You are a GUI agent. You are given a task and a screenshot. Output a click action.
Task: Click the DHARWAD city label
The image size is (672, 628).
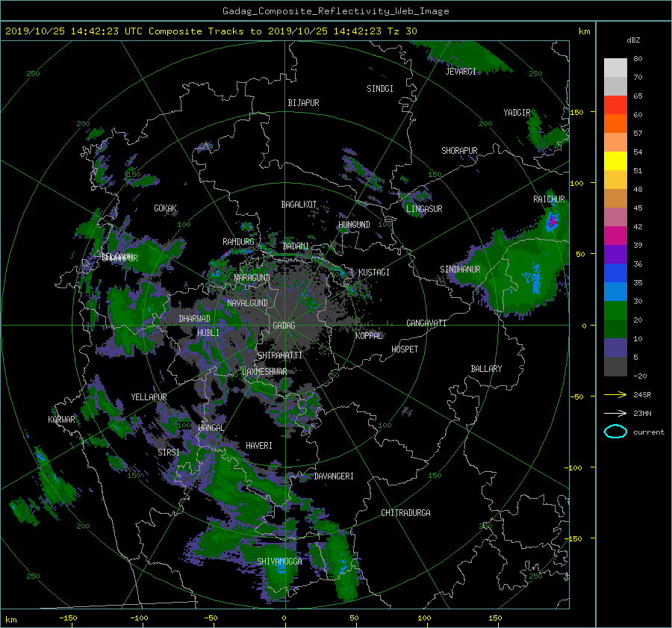click(194, 319)
